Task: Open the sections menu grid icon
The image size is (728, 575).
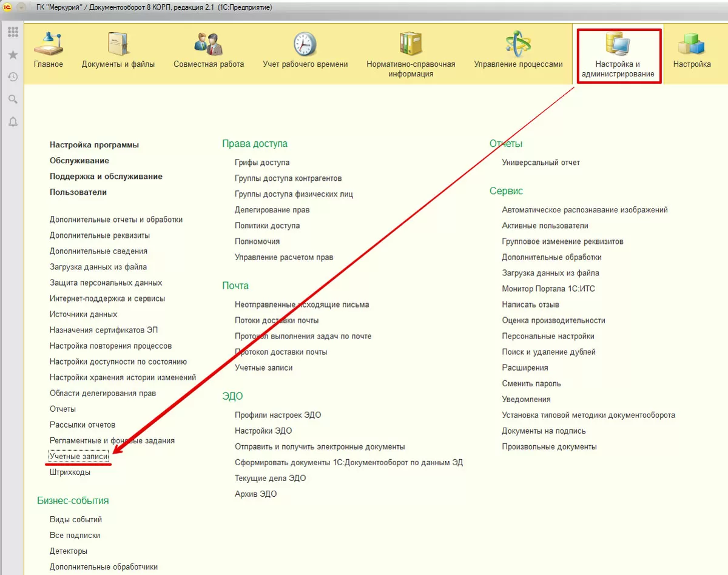Action: tap(13, 33)
